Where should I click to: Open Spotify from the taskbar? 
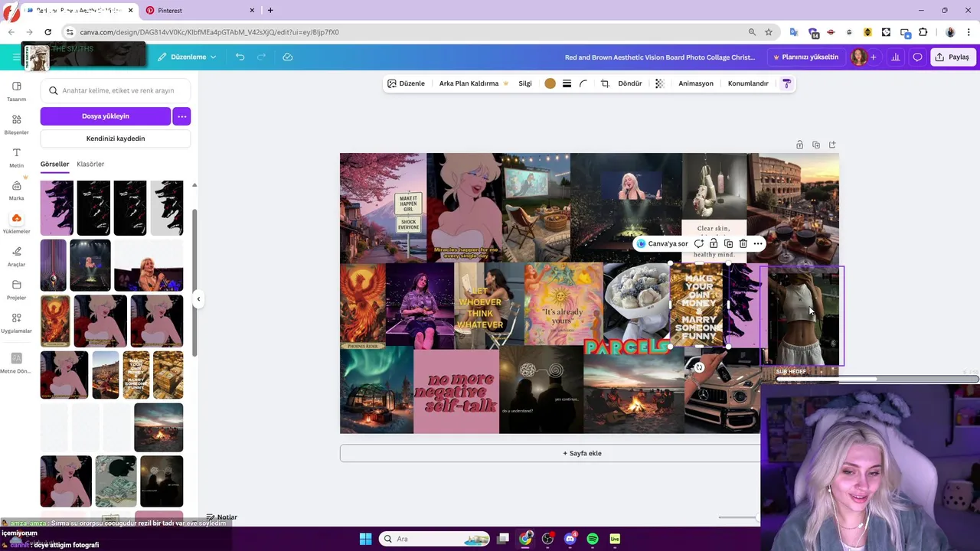click(x=593, y=539)
